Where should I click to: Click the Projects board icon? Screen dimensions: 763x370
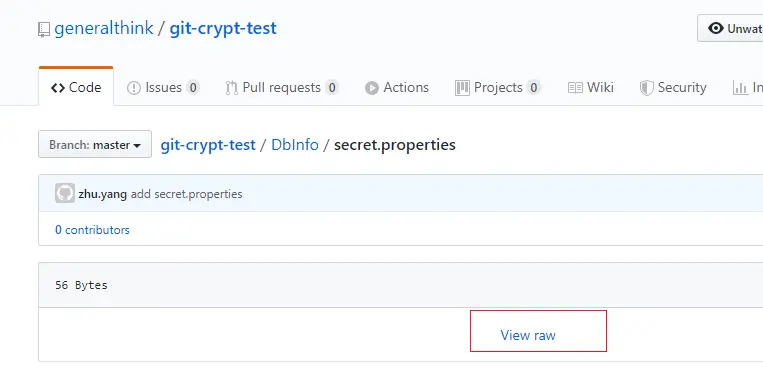click(462, 88)
